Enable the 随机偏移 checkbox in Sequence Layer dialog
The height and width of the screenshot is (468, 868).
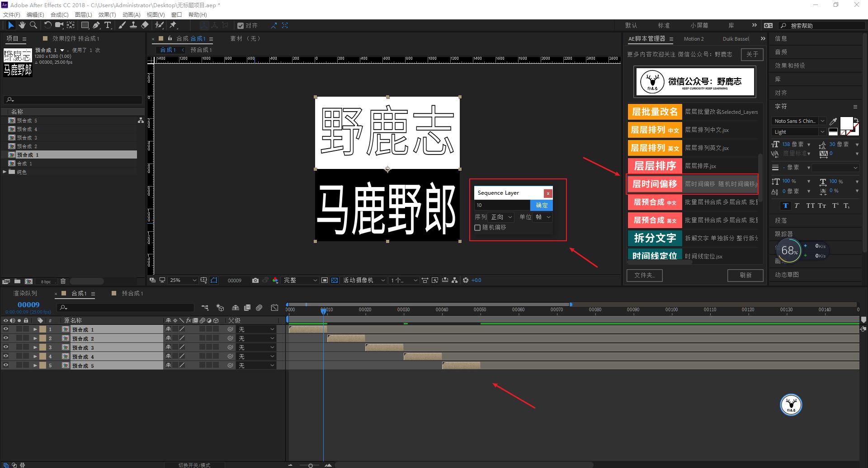(x=477, y=227)
